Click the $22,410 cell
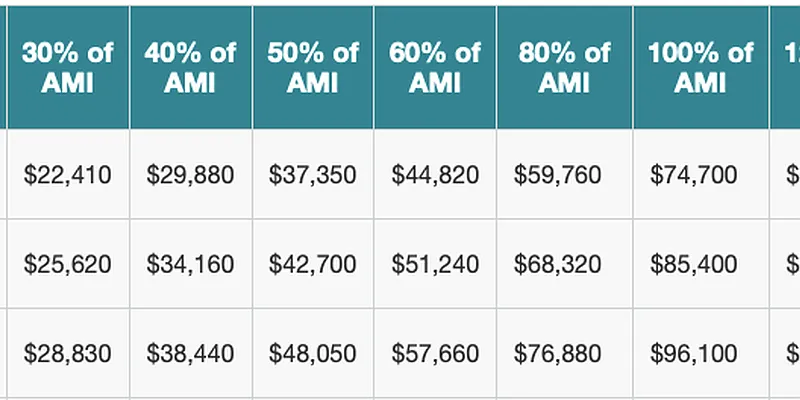This screenshot has width=800, height=400. 68,175
